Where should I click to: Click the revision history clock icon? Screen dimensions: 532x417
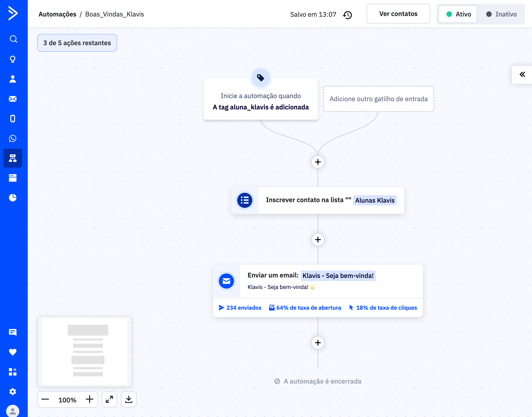click(347, 15)
